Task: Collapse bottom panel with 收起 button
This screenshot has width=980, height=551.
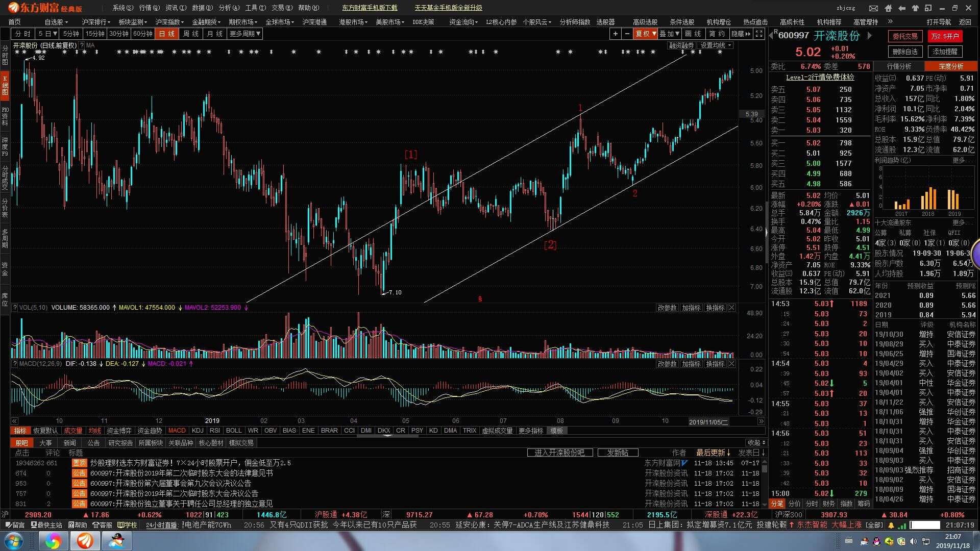Action: (x=756, y=443)
